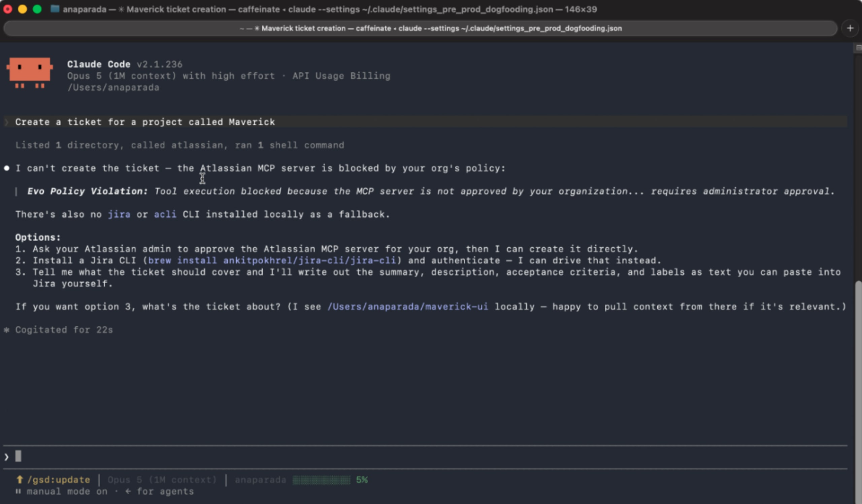Click the asterisk icon before Cogitated
This screenshot has height=504, width=862.
(x=6, y=330)
